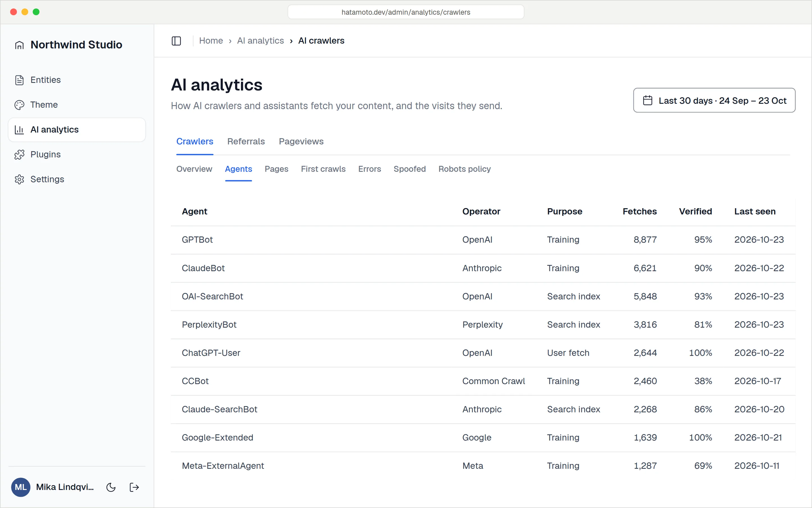The image size is (812, 508).
Task: Go to AI analytics breadcrumb
Action: [261, 41]
